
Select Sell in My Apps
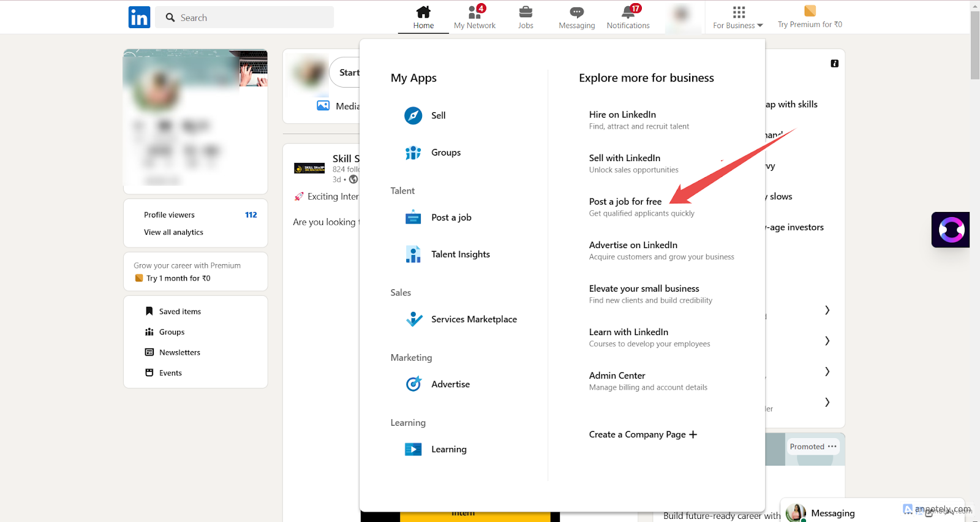439,115
